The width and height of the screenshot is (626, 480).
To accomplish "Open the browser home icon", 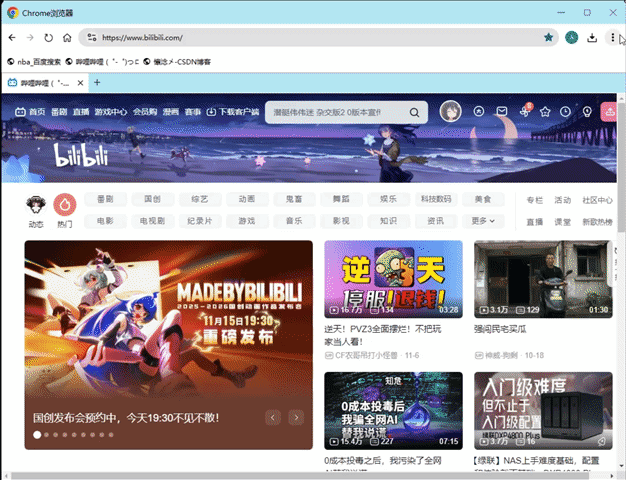I will (x=67, y=38).
